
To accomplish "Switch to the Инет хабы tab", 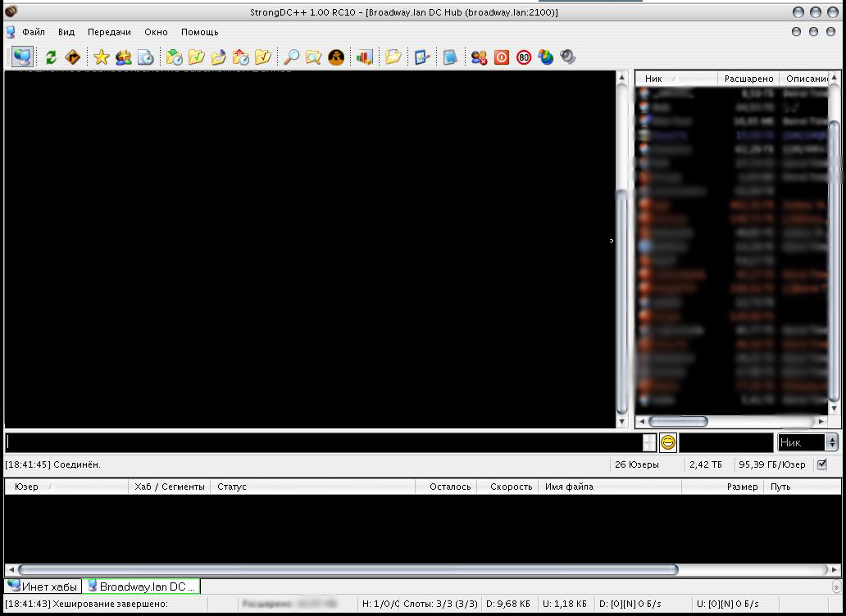I will [x=43, y=587].
